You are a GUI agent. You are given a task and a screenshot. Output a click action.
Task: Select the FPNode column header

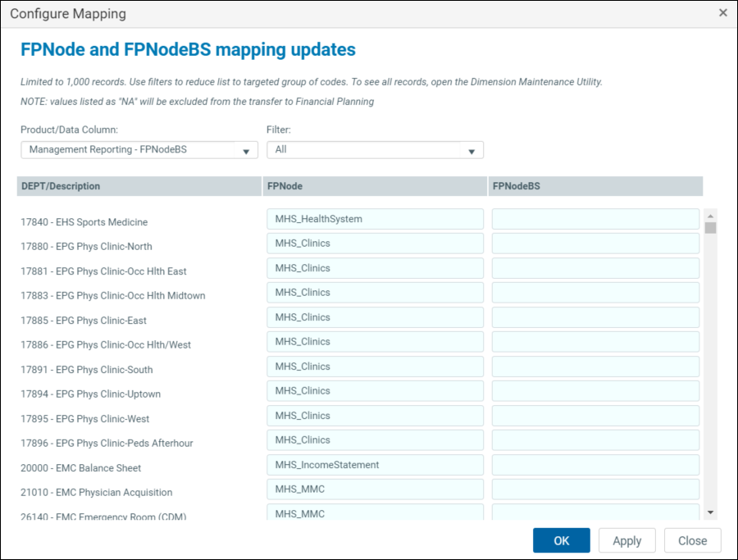[374, 186]
